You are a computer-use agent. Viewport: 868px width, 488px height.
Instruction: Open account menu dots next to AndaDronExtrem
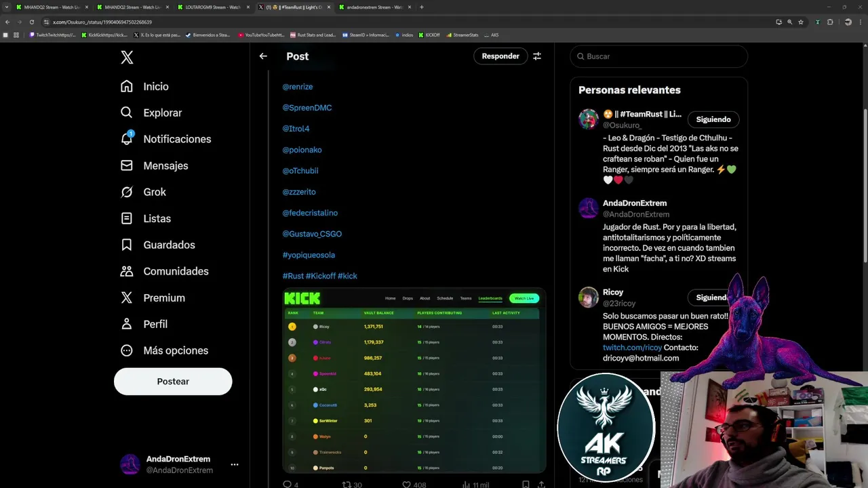(235, 464)
